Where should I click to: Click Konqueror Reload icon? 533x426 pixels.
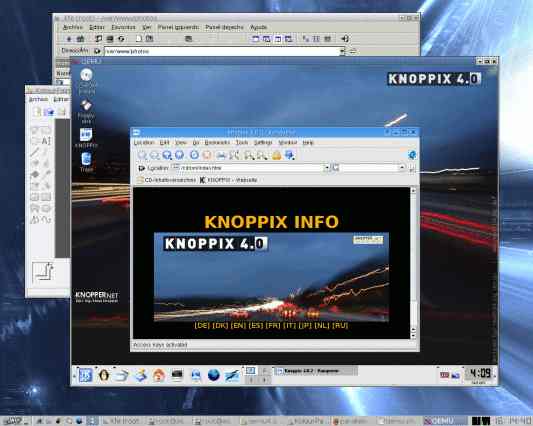pos(194,155)
